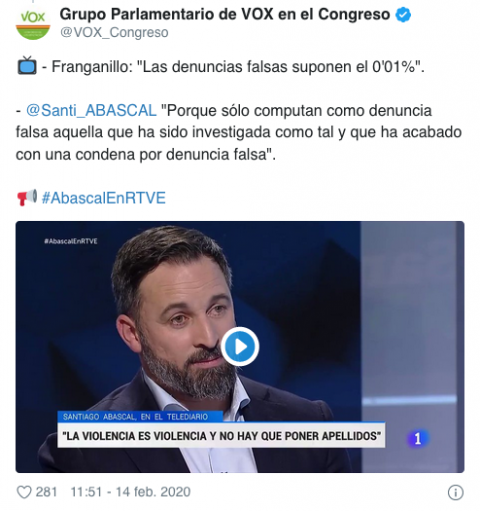Click the 281 likes count
Screen dimensions: 480x511
pyautogui.click(x=46, y=492)
